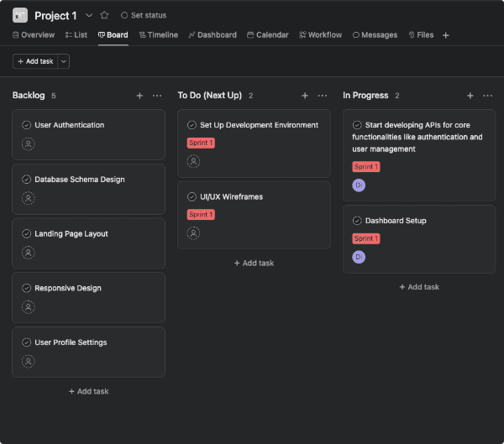
Task: Open the Messages tab
Action: 375,34
